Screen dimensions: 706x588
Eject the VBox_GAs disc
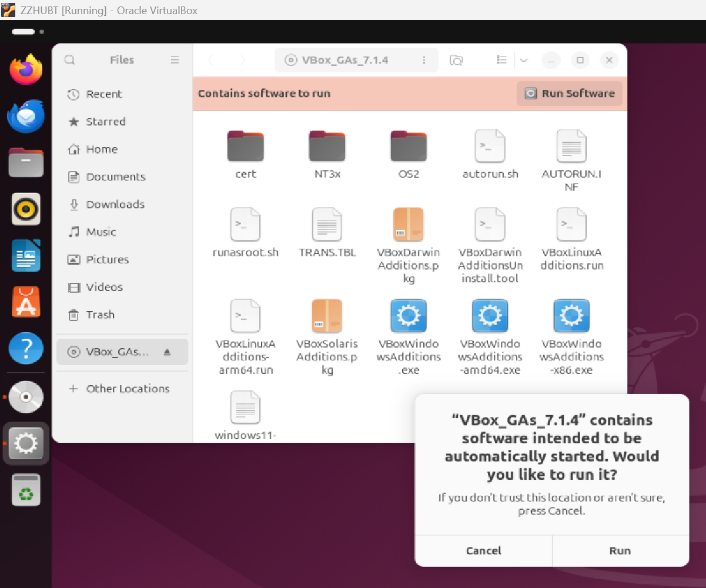tap(166, 352)
